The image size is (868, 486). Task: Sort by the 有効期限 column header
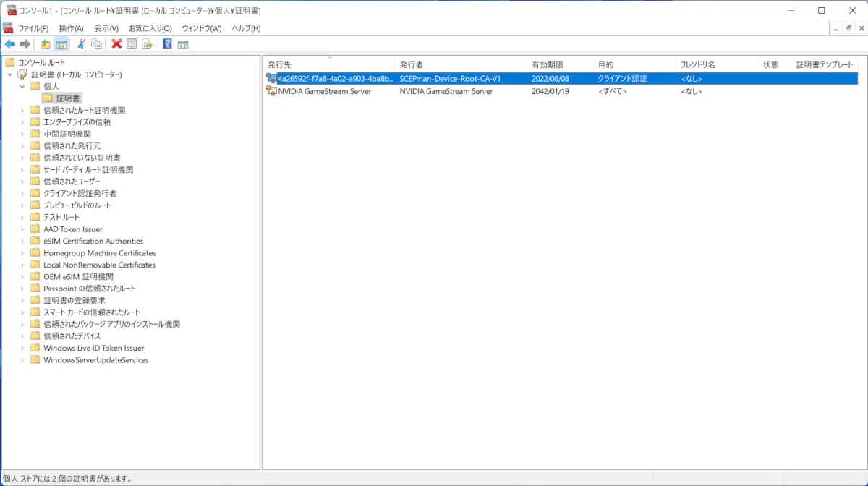[x=561, y=64]
